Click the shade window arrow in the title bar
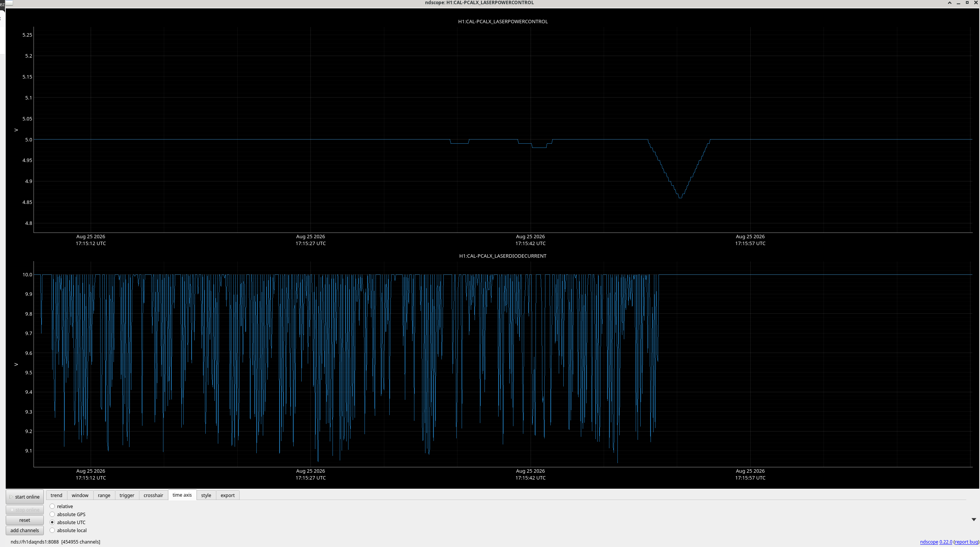The width and height of the screenshot is (980, 547). coord(950,3)
